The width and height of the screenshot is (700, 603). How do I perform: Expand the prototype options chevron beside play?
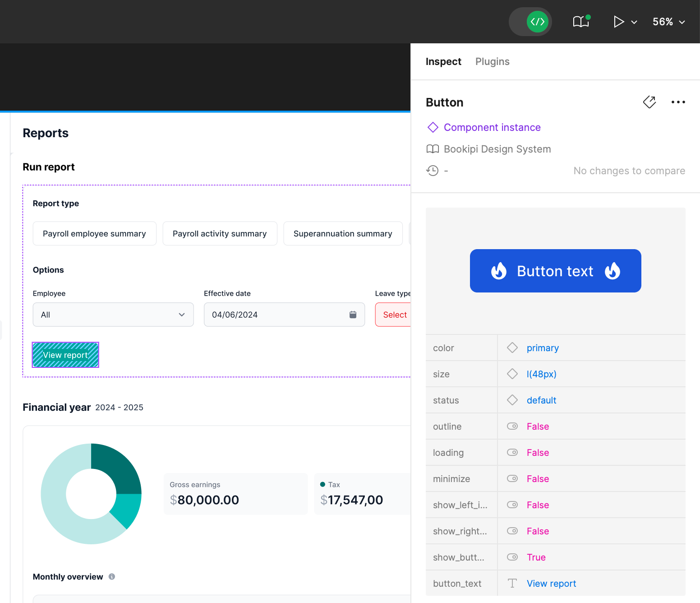634,22
